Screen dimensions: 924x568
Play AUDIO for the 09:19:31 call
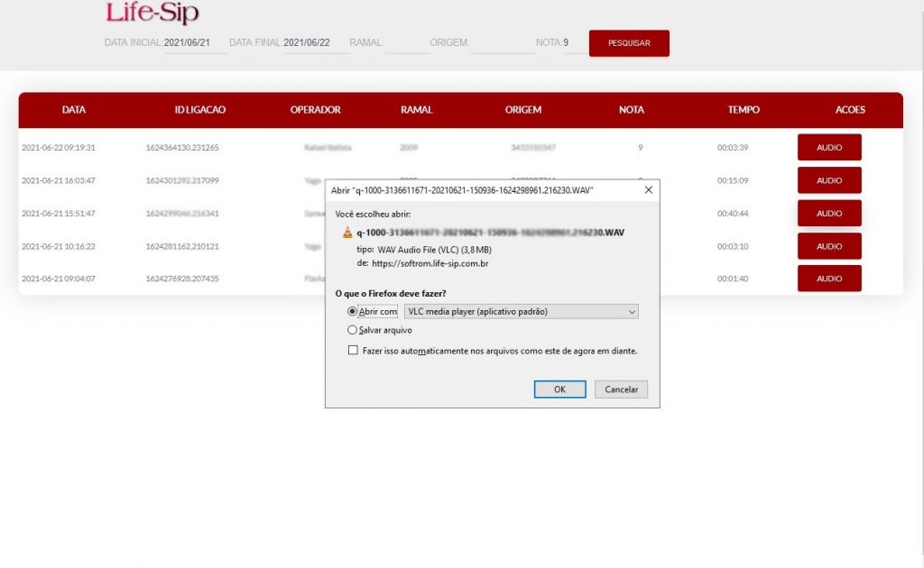click(829, 147)
